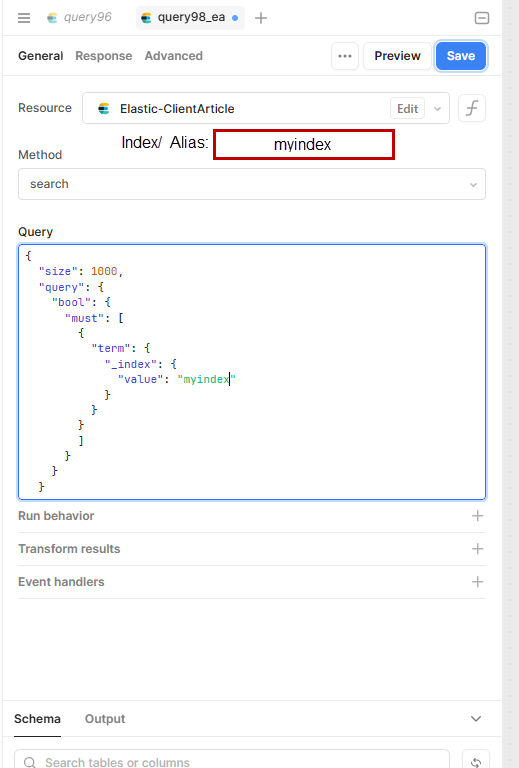
Task: Open the Resource dropdown chevron
Action: pos(437,109)
